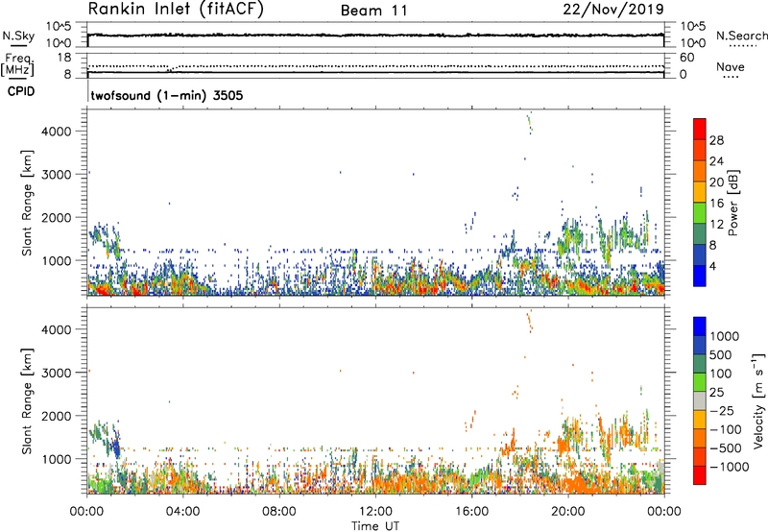The image size is (768, 532).
Task: Click the '08:00' time tick label
Action: (279, 512)
